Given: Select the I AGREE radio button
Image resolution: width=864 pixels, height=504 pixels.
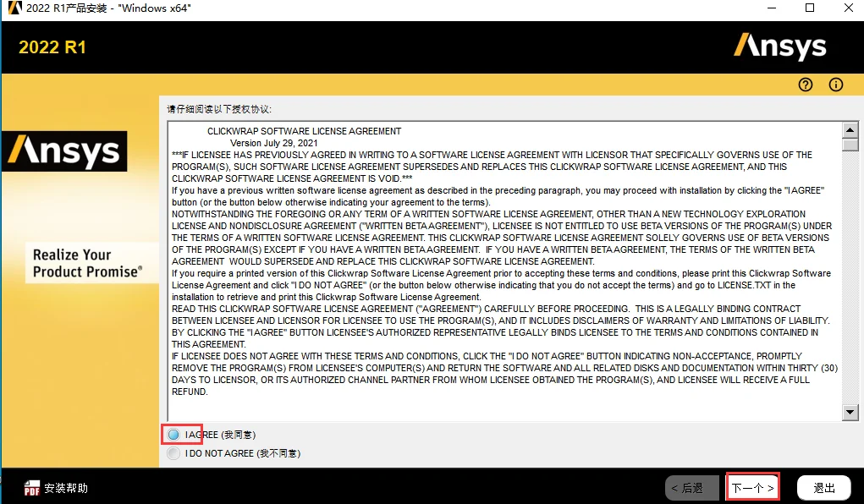Looking at the screenshot, I should 173,435.
